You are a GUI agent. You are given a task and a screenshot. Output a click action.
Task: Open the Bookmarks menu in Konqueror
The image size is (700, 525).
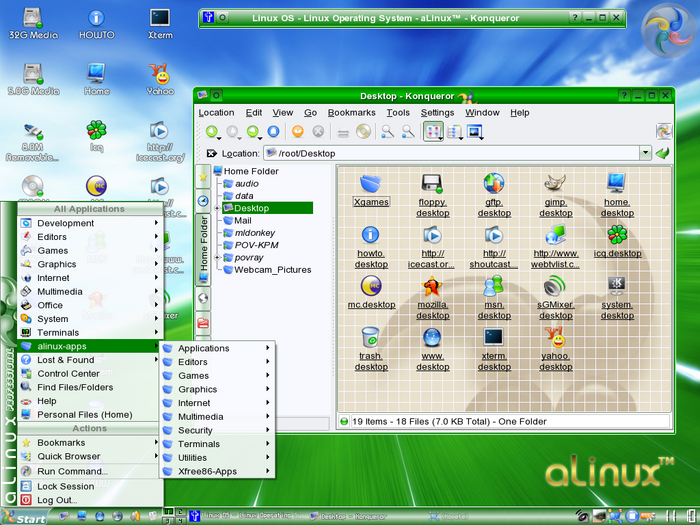[351, 112]
